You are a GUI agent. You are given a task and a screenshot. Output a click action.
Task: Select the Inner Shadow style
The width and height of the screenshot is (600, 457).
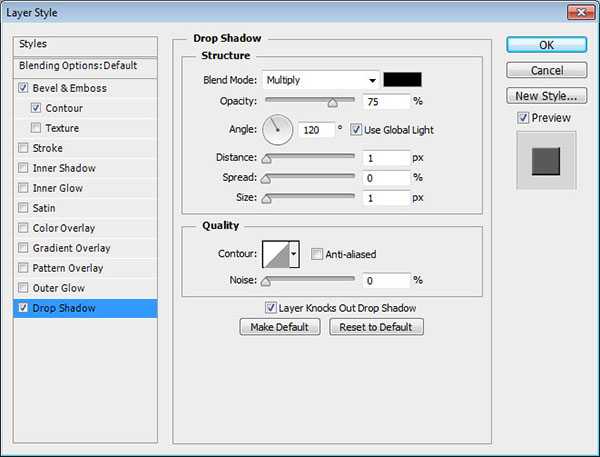[64, 168]
